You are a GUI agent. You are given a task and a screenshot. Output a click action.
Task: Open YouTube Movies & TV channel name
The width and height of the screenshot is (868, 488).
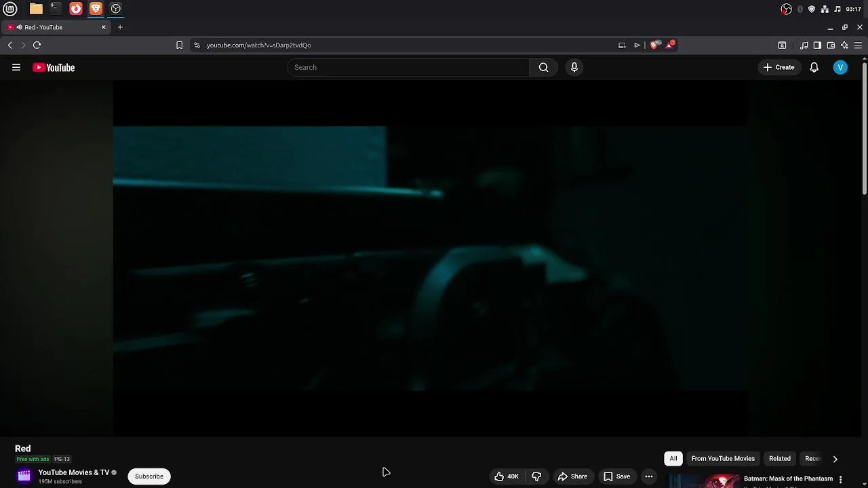74,472
